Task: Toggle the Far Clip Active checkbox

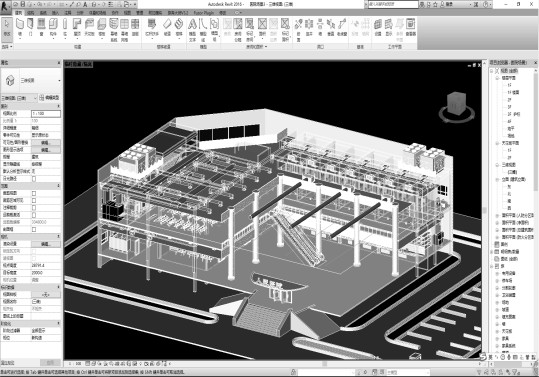Action: coord(34,215)
